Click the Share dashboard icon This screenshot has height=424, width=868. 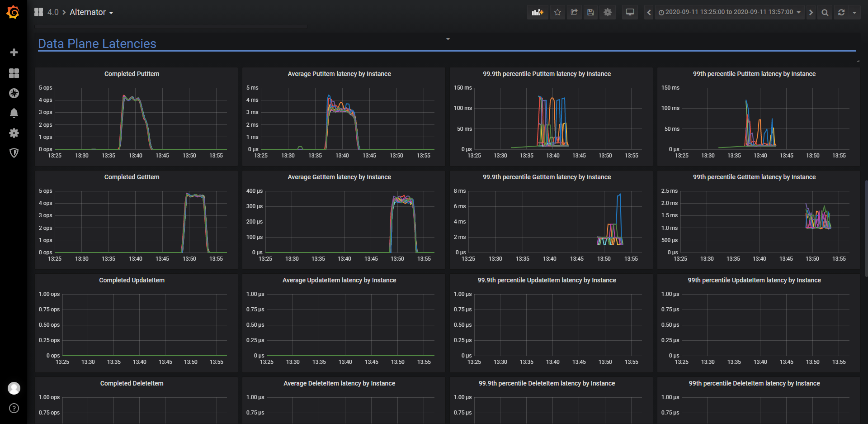574,12
